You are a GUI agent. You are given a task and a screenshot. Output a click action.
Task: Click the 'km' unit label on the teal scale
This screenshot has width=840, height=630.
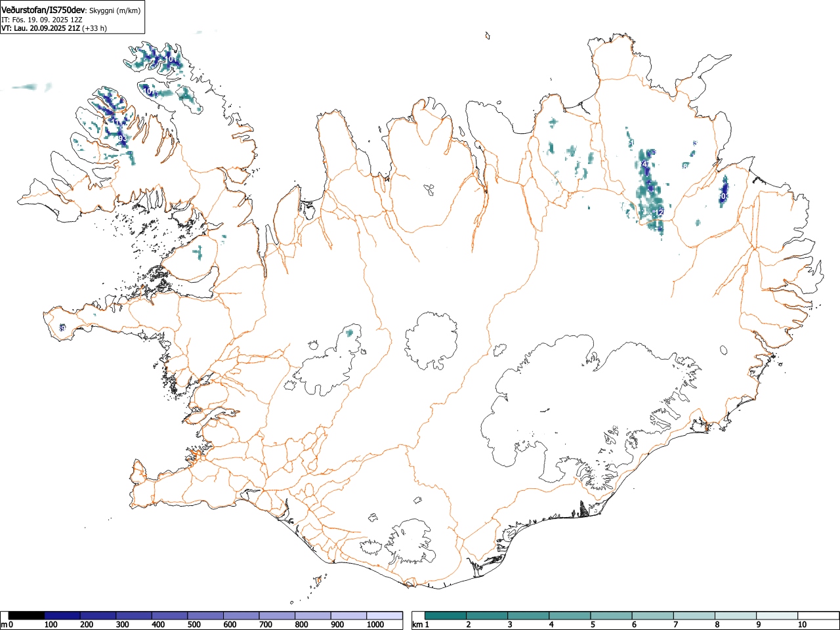coord(417,625)
